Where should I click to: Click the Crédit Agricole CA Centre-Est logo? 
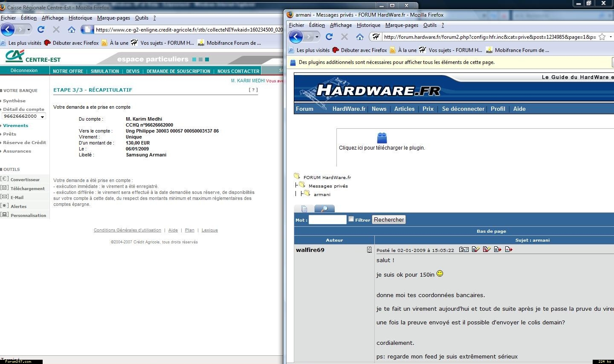pyautogui.click(x=33, y=57)
